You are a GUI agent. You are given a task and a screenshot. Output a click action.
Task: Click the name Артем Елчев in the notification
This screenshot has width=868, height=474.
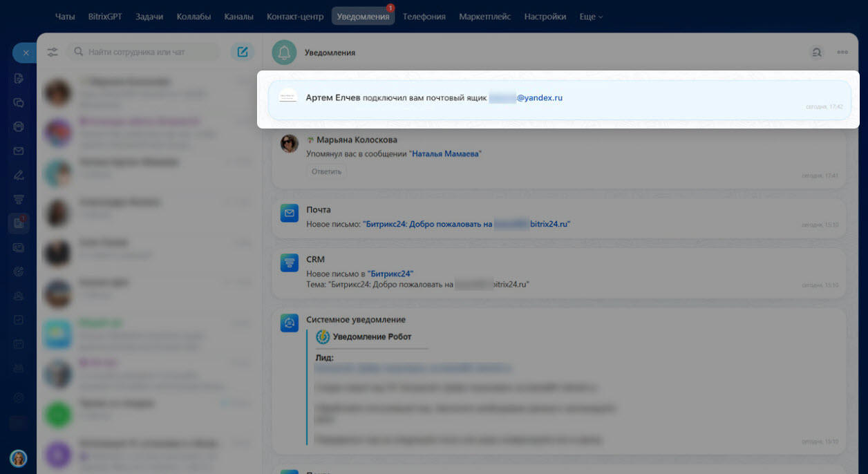point(333,98)
